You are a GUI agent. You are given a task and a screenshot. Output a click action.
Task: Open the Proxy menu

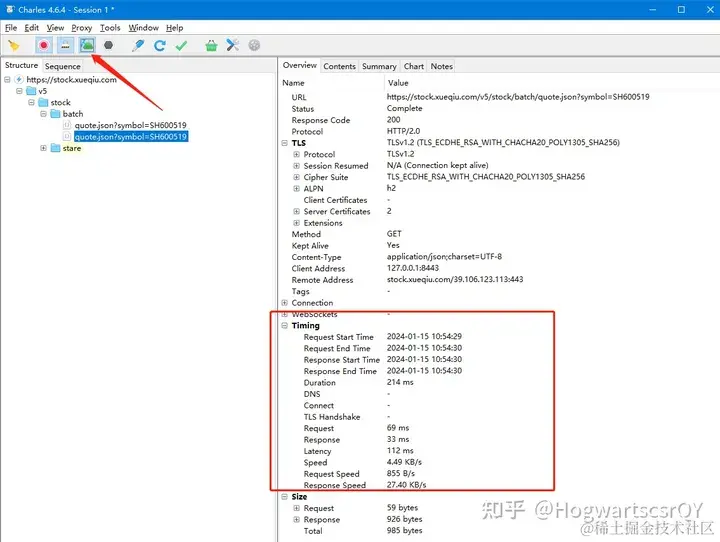point(81,28)
